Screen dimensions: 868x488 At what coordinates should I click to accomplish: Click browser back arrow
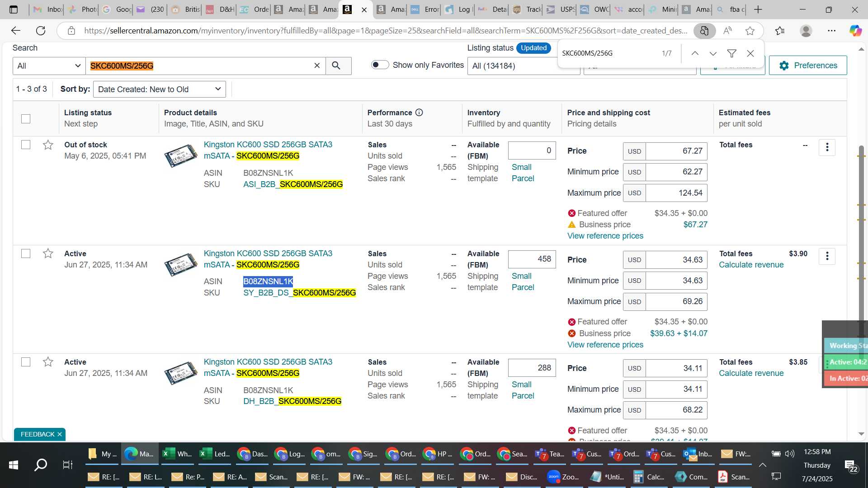(x=16, y=31)
